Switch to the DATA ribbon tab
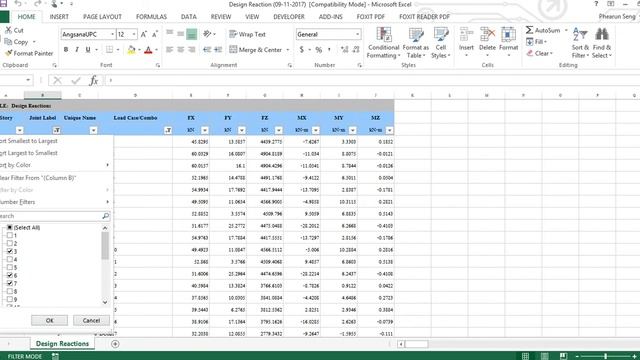Screen dimensions: 640x360 point(189,17)
